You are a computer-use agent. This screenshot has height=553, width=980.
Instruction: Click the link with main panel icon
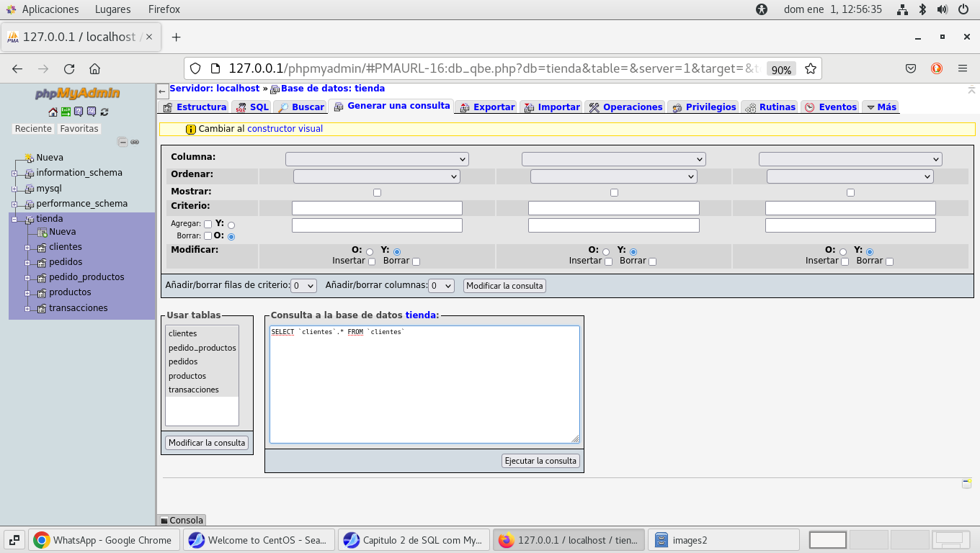[x=135, y=142]
